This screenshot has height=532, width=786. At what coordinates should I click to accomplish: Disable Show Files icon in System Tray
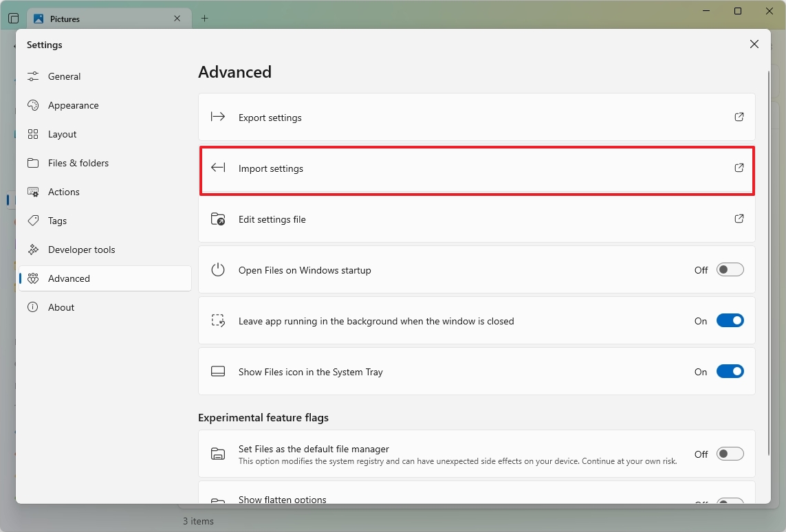click(730, 371)
